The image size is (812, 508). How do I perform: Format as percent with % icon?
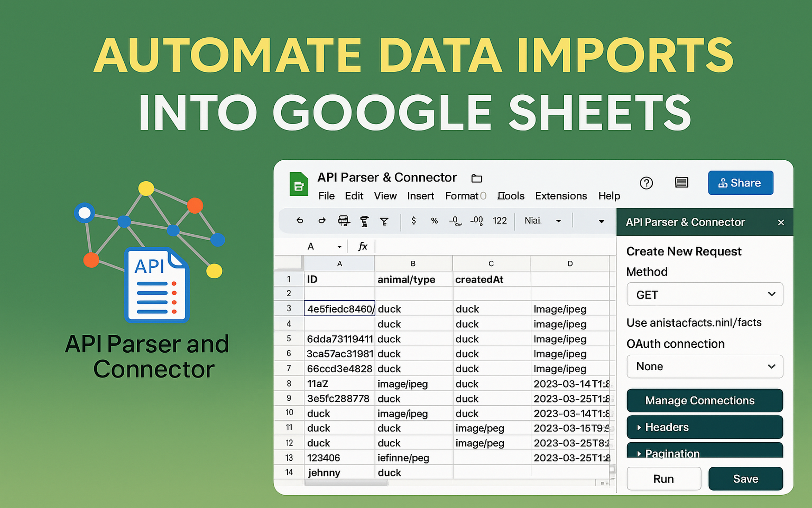pos(434,221)
